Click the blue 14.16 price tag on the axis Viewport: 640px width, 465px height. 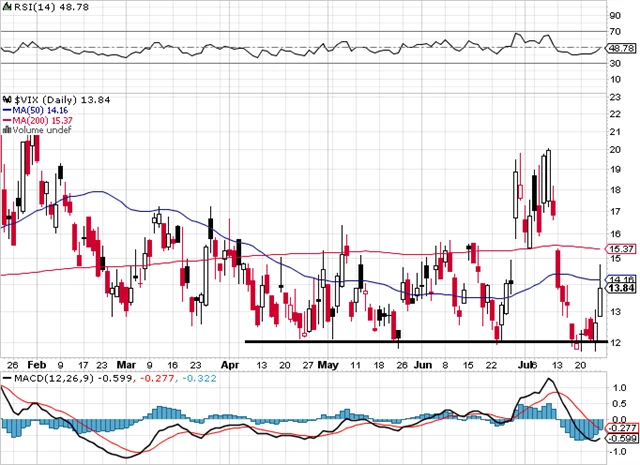[x=622, y=279]
